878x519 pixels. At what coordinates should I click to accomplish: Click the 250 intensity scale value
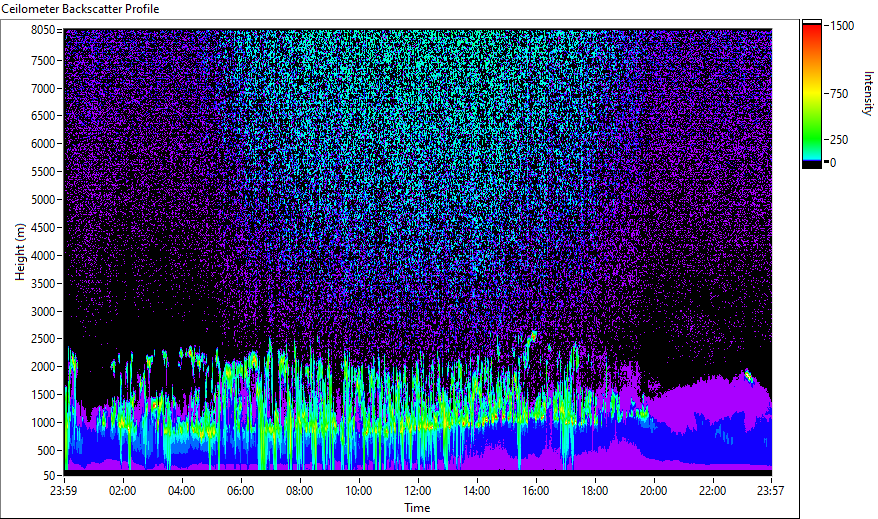(x=839, y=140)
